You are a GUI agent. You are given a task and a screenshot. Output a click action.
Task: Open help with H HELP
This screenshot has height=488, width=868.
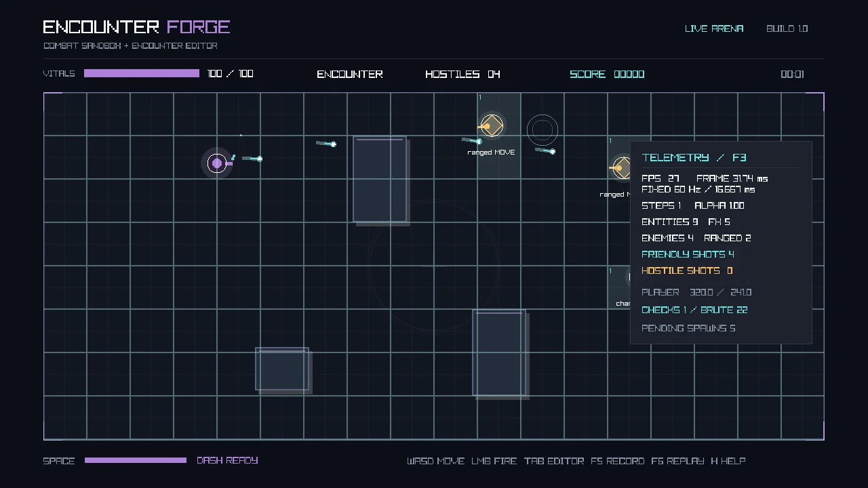pyautogui.click(x=728, y=461)
